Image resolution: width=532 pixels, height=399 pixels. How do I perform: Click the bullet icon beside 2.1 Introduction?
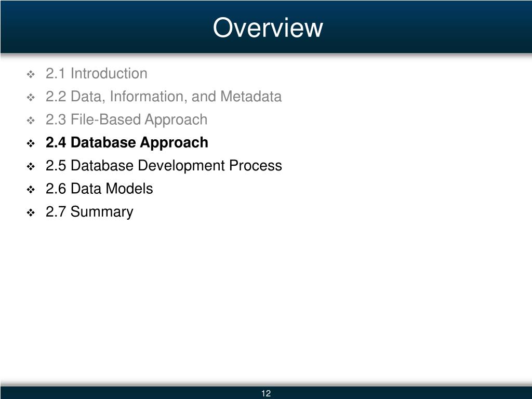click(x=31, y=74)
